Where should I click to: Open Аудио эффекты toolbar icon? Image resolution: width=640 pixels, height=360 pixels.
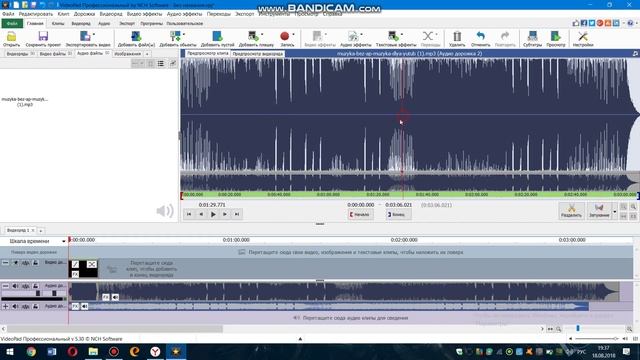coord(353,36)
